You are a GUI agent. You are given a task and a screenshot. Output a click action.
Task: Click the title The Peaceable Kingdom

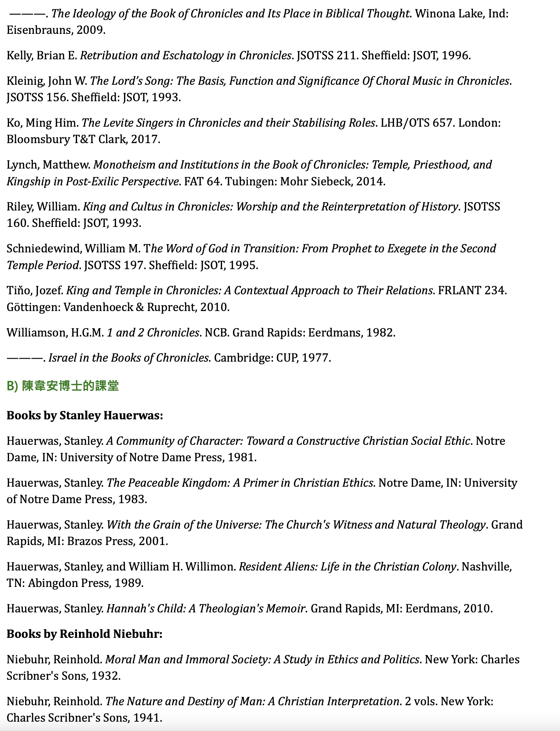pyautogui.click(x=240, y=483)
